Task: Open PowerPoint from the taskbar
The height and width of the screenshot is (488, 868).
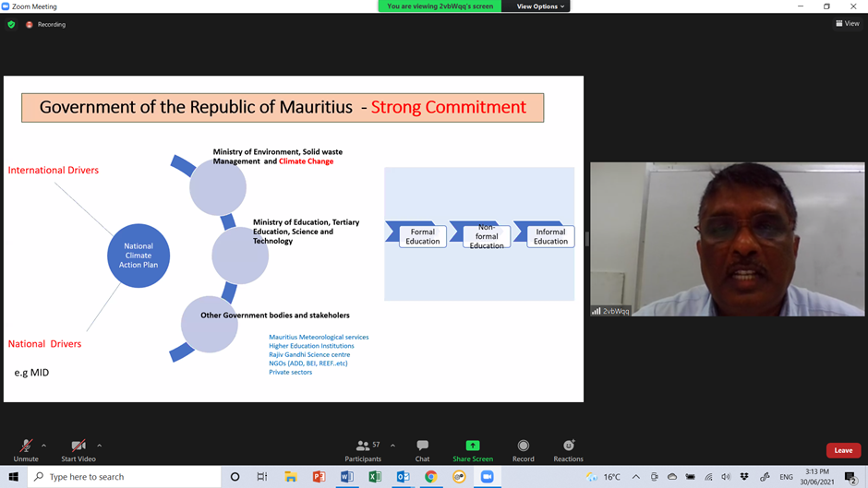Action: (x=319, y=477)
